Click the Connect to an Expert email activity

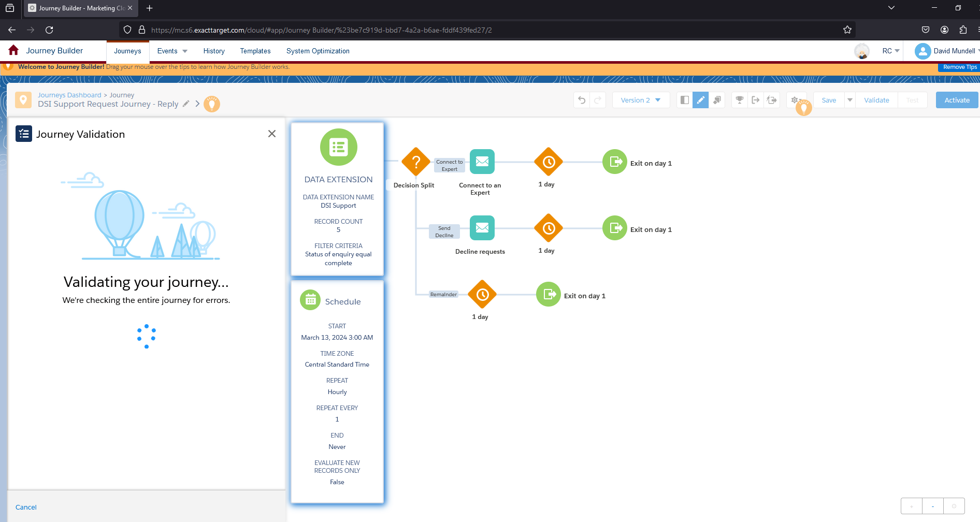[x=482, y=162]
